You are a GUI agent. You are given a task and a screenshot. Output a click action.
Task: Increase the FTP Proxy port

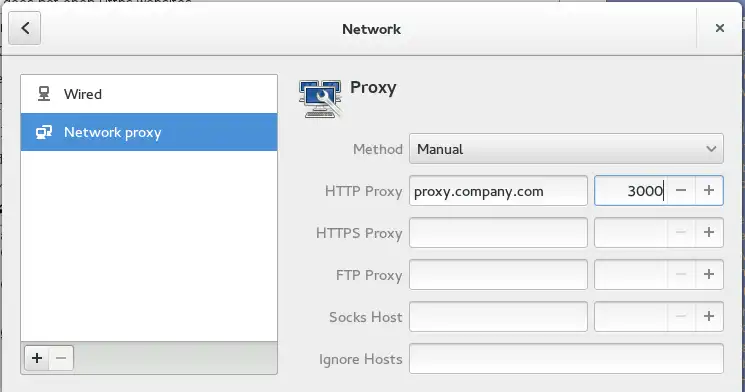pos(709,274)
